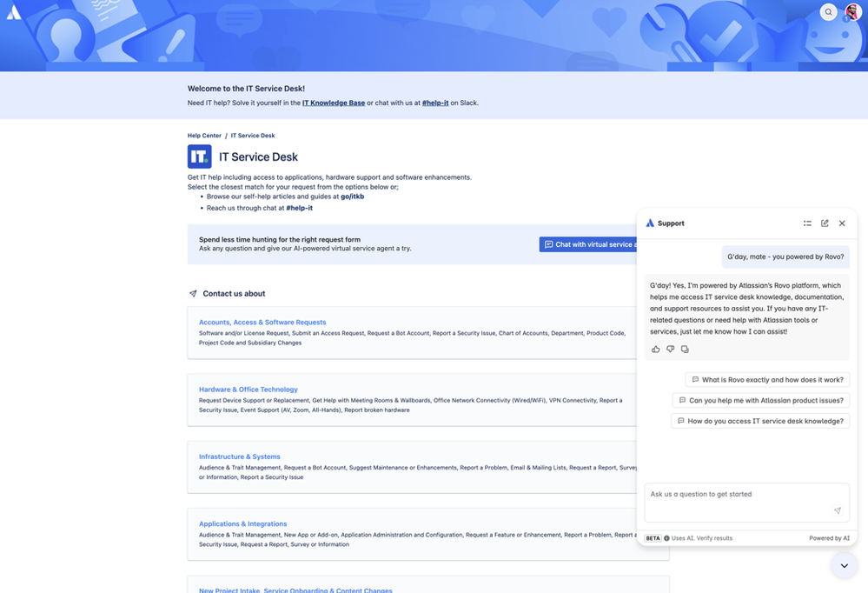Collapse chat with chevron-down button

845,566
